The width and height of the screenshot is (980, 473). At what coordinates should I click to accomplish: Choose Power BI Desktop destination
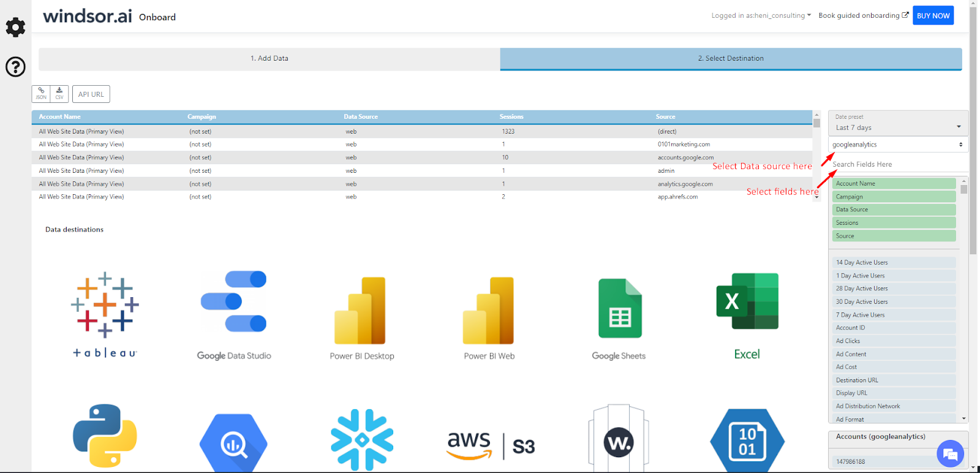click(x=361, y=318)
